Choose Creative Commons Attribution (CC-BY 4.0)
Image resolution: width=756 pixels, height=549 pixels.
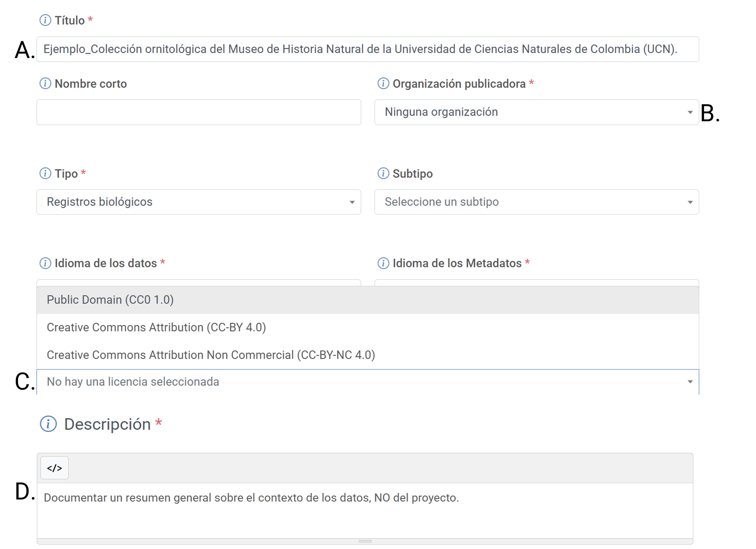point(368,328)
